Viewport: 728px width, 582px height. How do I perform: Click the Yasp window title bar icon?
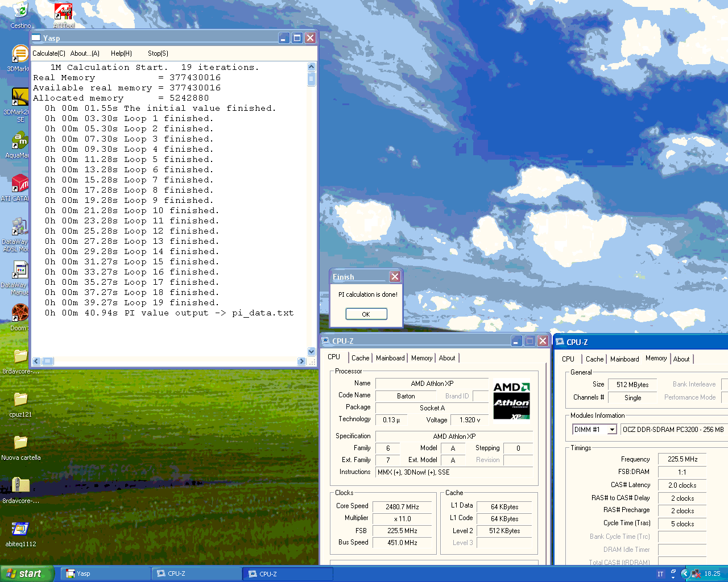(36, 38)
